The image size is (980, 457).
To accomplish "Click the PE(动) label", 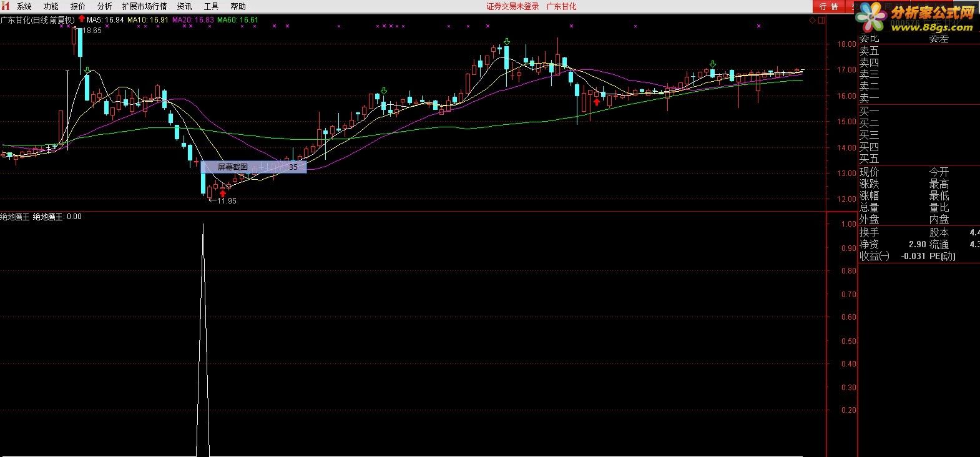I will tap(943, 256).
